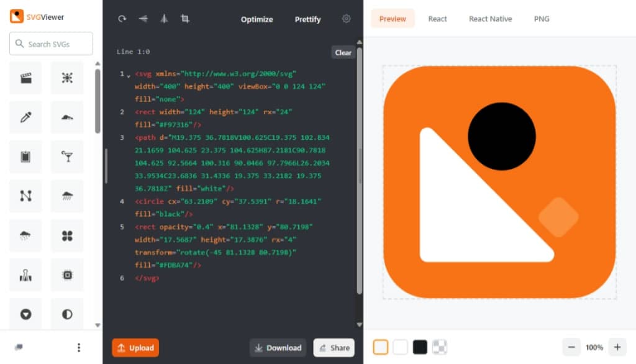Click the flip horizontal icon
The image size is (636, 364).
(x=143, y=19)
